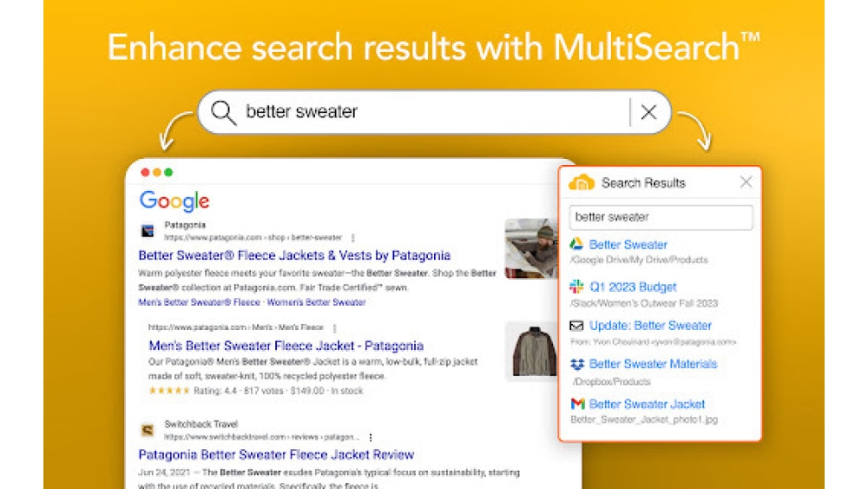Viewport: 868px width, 489px height.
Task: Open the Better Sweater Google Drive result
Action: (x=628, y=245)
